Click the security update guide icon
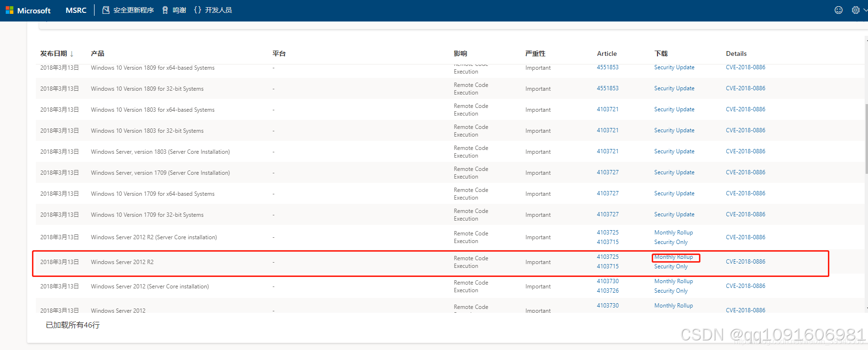The image size is (868, 350). pyautogui.click(x=106, y=10)
